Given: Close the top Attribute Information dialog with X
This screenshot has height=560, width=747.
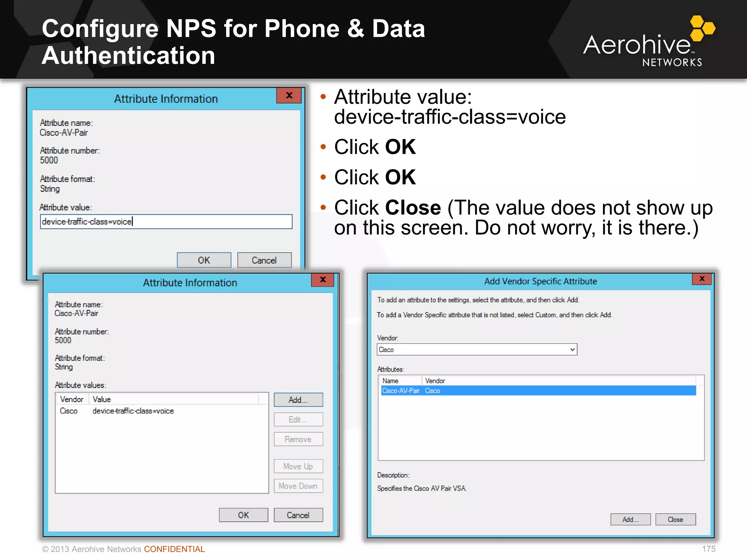Looking at the screenshot, I should click(289, 96).
